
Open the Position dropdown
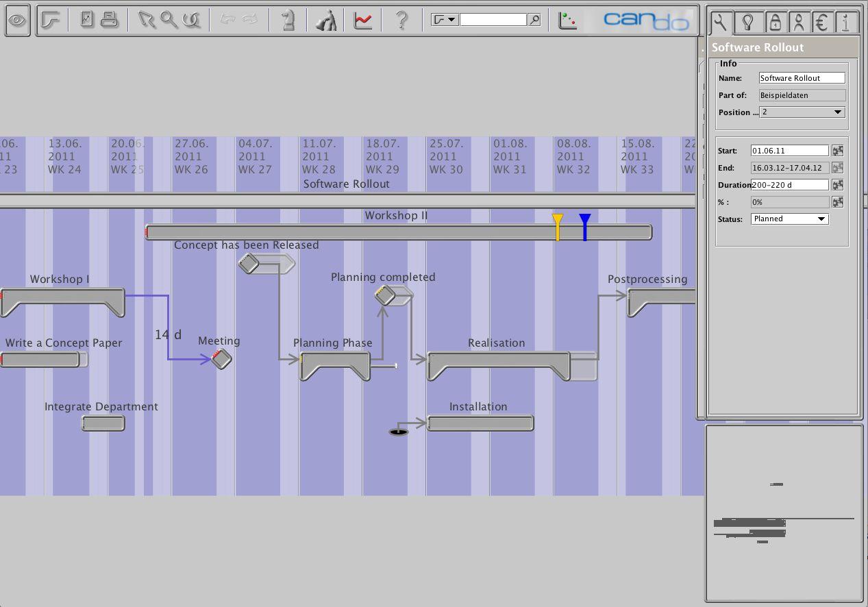[802, 112]
